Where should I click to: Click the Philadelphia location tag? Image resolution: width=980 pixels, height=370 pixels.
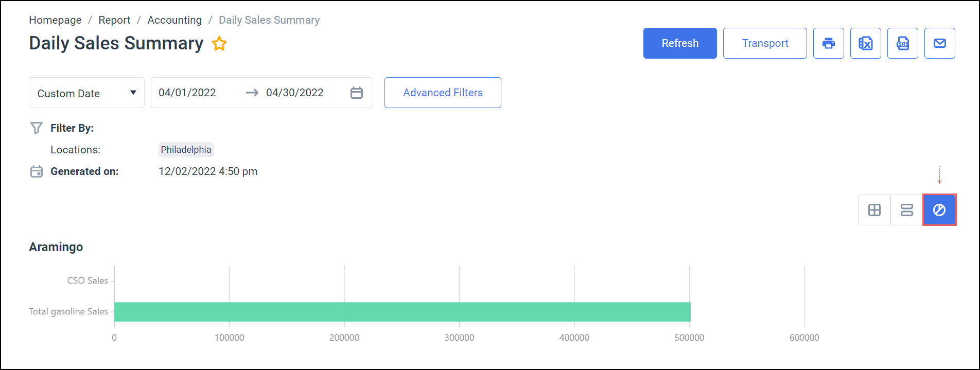pos(186,150)
